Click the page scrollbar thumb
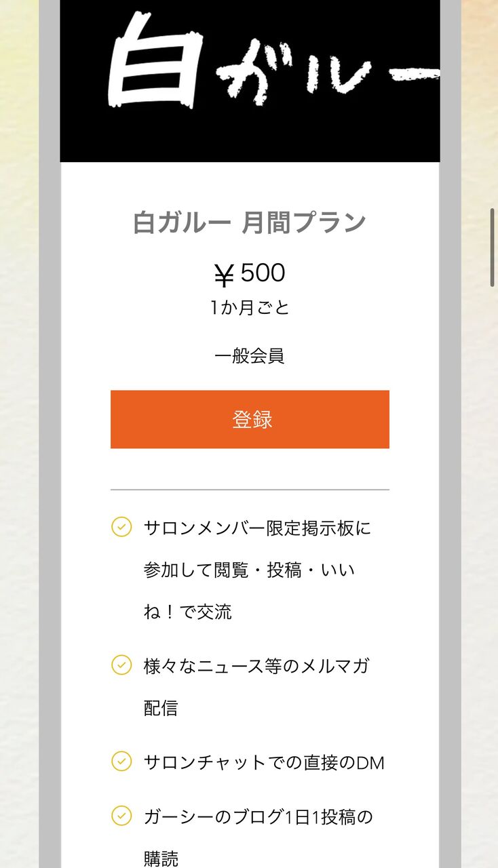Image resolution: width=498 pixels, height=868 pixels. coord(493,247)
